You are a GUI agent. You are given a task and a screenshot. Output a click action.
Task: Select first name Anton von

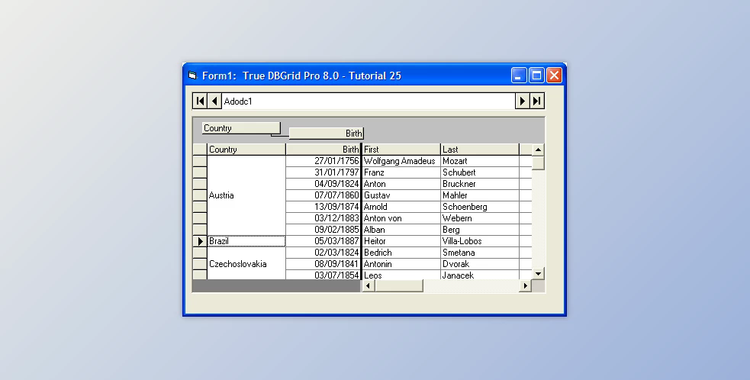401,219
